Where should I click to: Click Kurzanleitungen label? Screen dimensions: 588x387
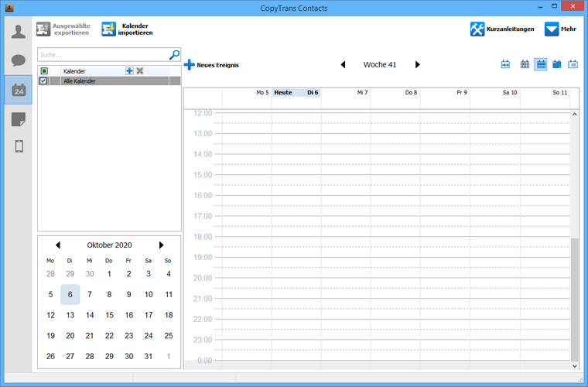511,29
